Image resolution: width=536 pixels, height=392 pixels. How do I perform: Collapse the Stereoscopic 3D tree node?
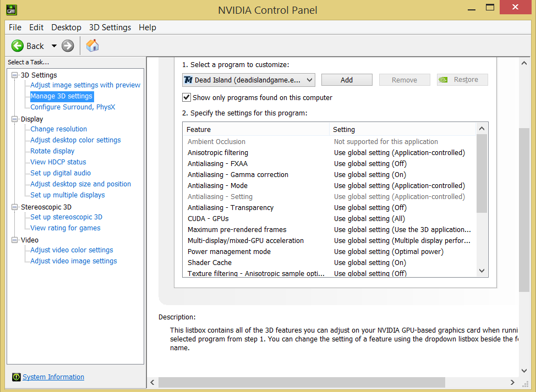(x=15, y=207)
